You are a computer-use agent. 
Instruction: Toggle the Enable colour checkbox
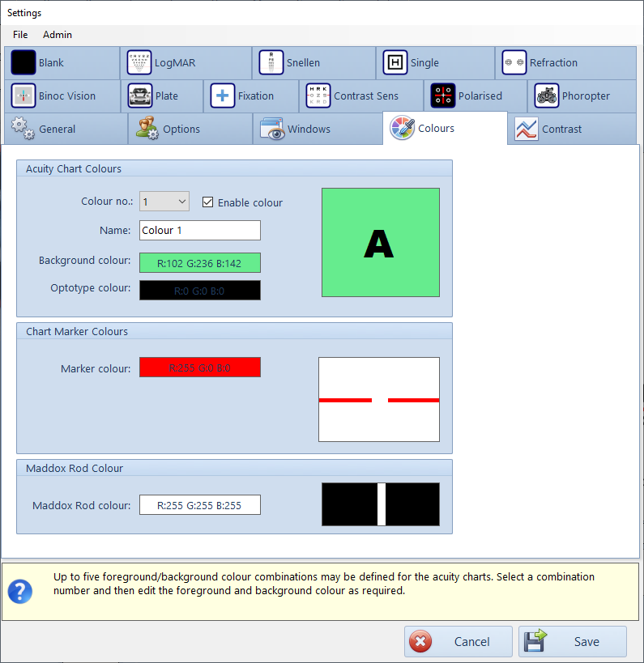click(x=208, y=202)
